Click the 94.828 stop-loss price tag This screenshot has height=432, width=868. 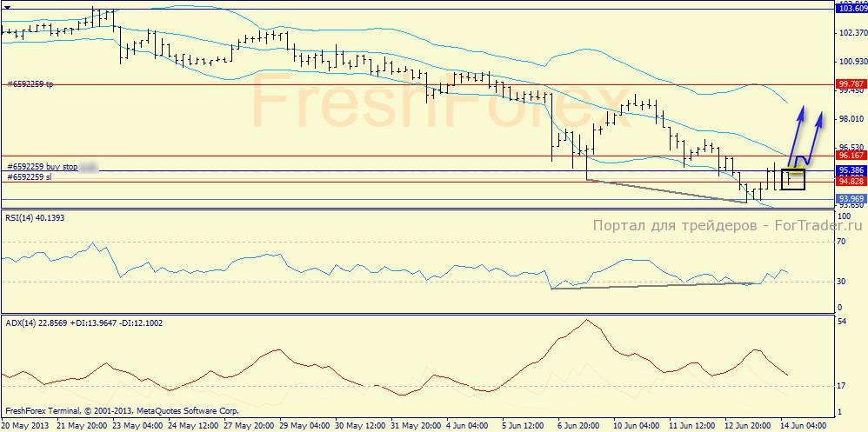(x=851, y=181)
